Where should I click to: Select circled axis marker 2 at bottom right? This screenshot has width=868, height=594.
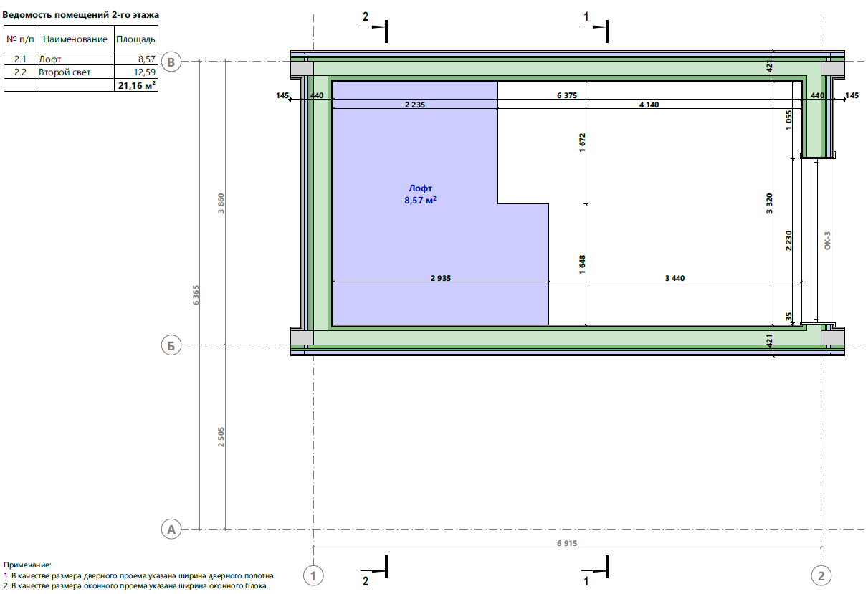821,575
